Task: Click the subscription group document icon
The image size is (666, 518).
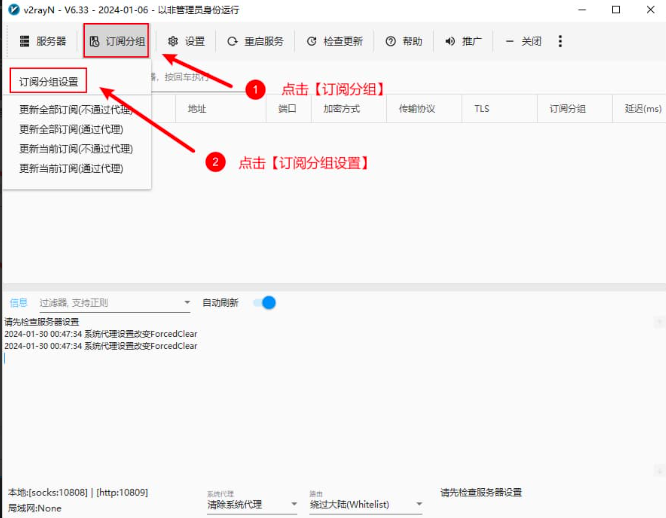Action: (94, 41)
